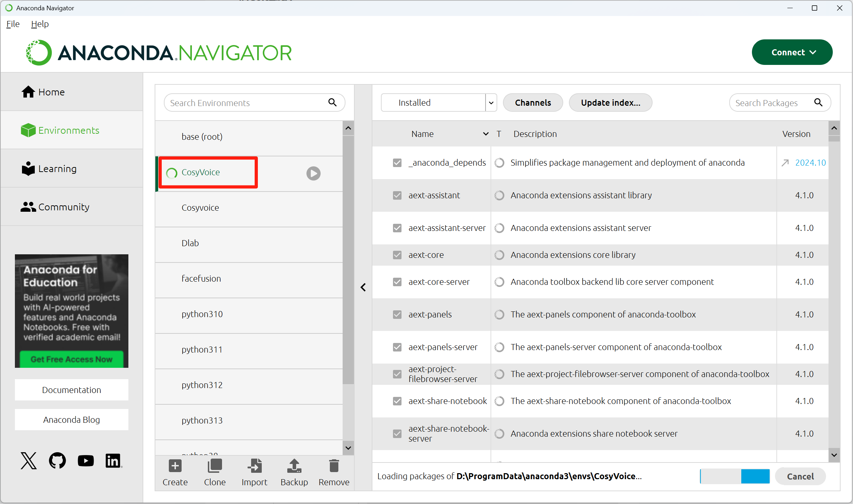This screenshot has height=504, width=853.
Task: Toggle the aext-core package checkbox
Action: (397, 255)
